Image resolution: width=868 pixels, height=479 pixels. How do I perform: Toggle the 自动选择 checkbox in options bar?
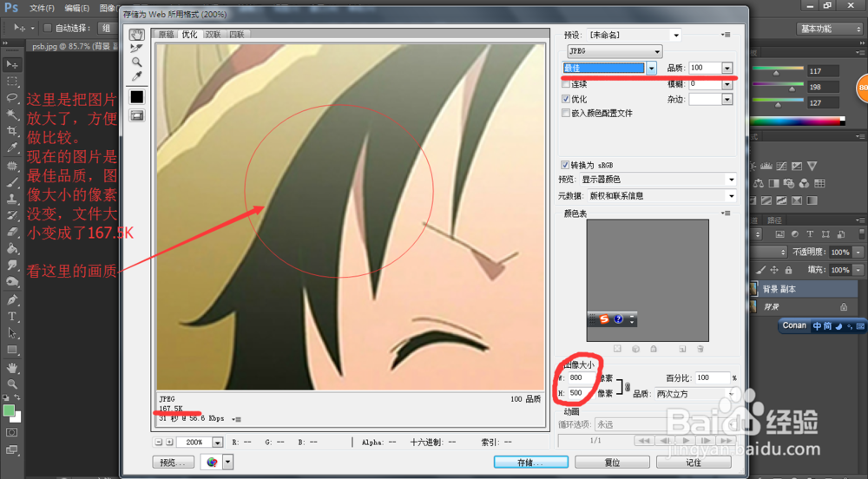[48, 28]
